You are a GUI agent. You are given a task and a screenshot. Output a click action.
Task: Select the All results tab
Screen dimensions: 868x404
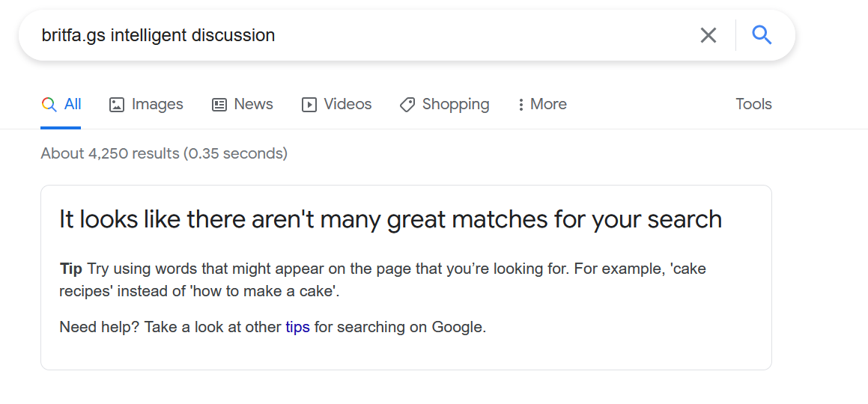(61, 105)
